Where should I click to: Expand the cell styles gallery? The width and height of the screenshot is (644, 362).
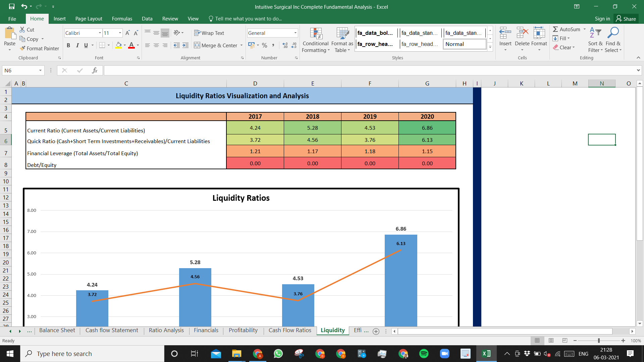point(490,47)
